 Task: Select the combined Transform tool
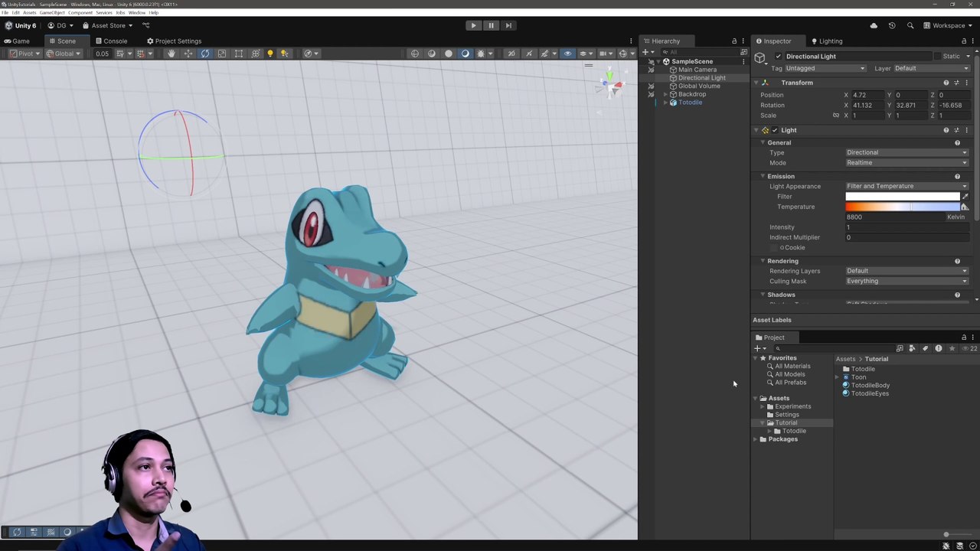tap(256, 54)
